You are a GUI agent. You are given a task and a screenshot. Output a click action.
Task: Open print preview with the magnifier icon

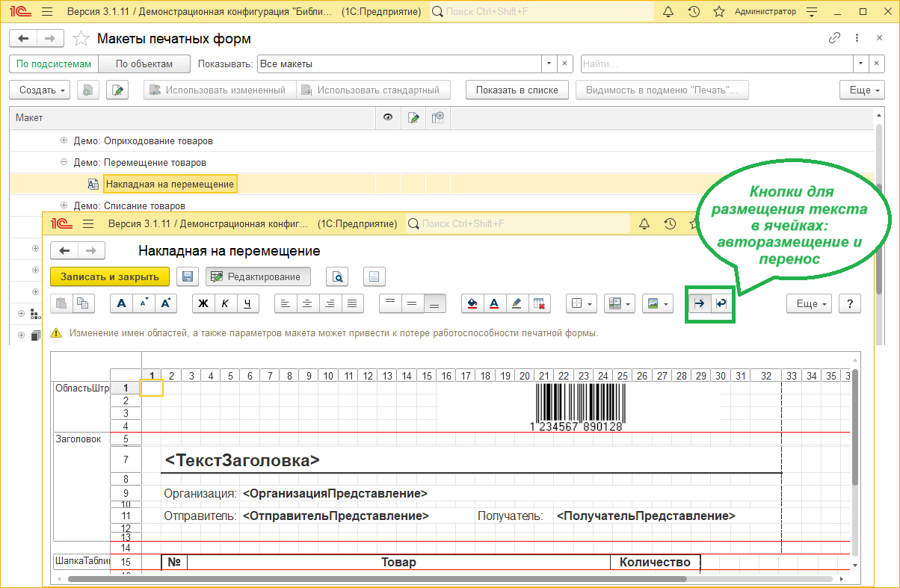pyautogui.click(x=337, y=276)
